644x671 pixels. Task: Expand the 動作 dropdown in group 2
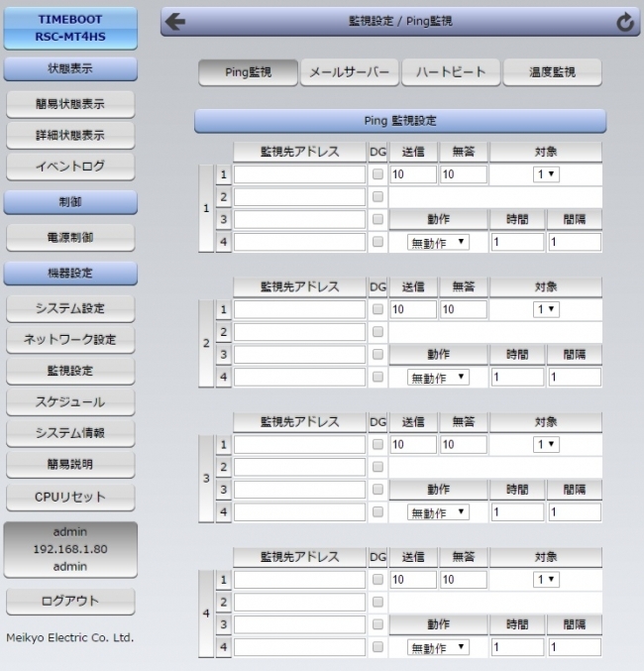click(438, 378)
